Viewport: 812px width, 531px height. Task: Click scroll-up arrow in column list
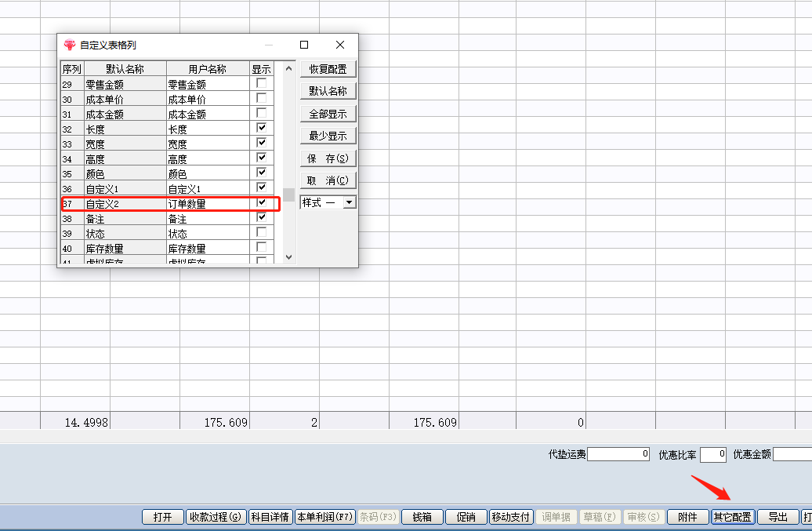click(x=289, y=68)
